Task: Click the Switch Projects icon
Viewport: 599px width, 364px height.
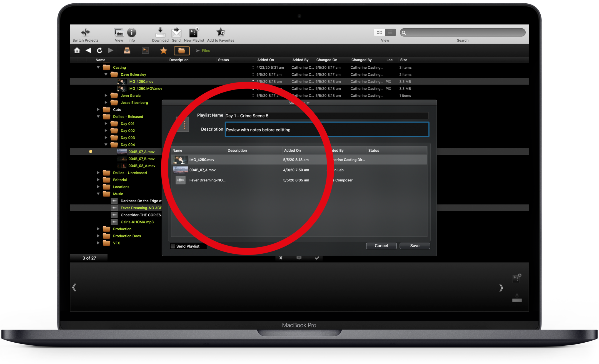Action: pyautogui.click(x=85, y=32)
